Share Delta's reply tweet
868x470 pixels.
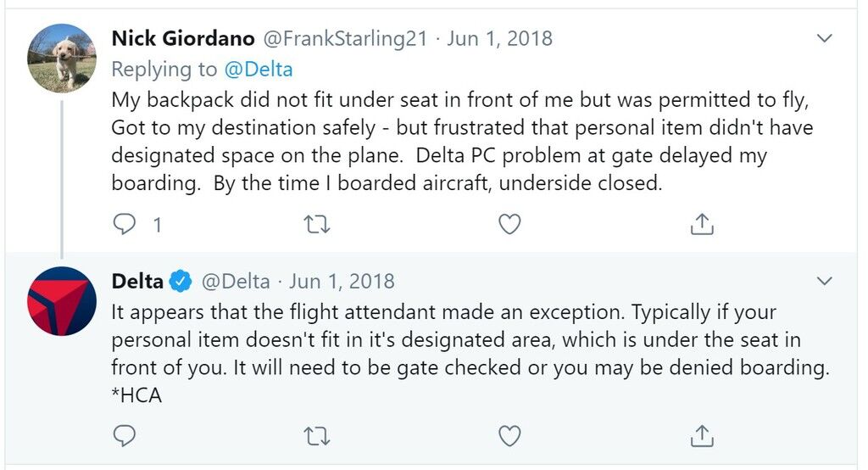(x=702, y=435)
